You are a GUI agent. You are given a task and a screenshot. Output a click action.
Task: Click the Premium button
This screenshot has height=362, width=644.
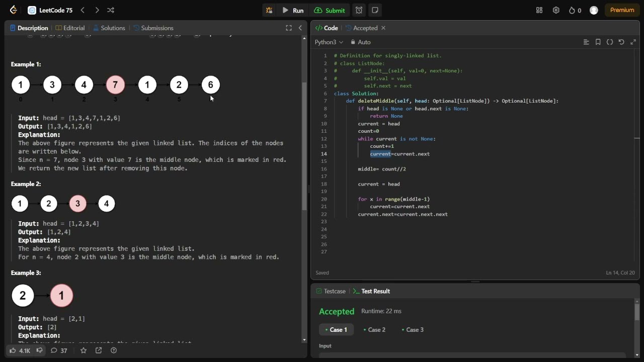622,10
